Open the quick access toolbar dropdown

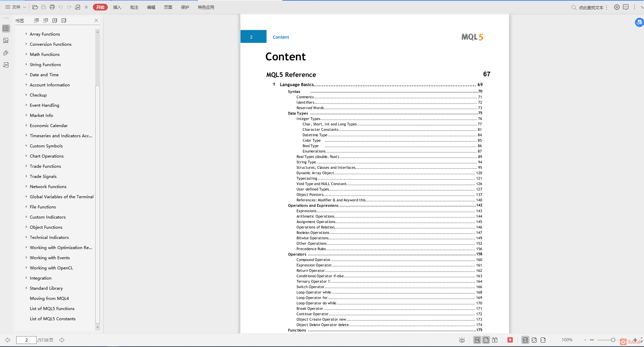(86, 7)
